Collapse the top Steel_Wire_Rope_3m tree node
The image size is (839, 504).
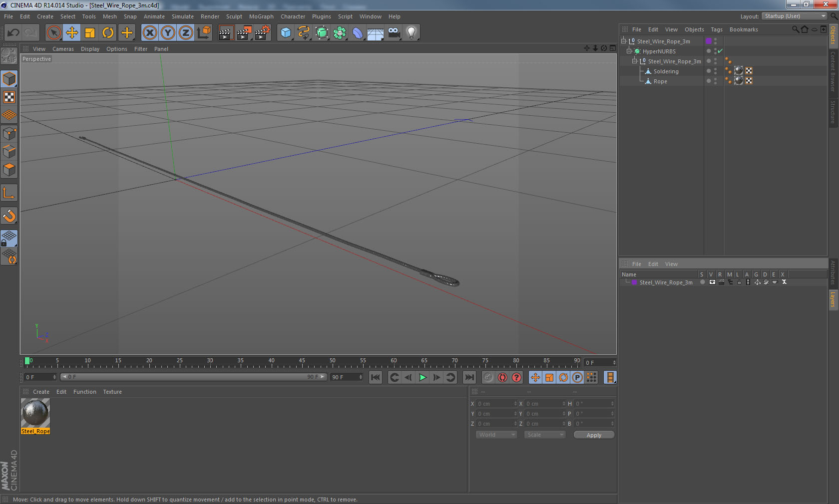(624, 41)
